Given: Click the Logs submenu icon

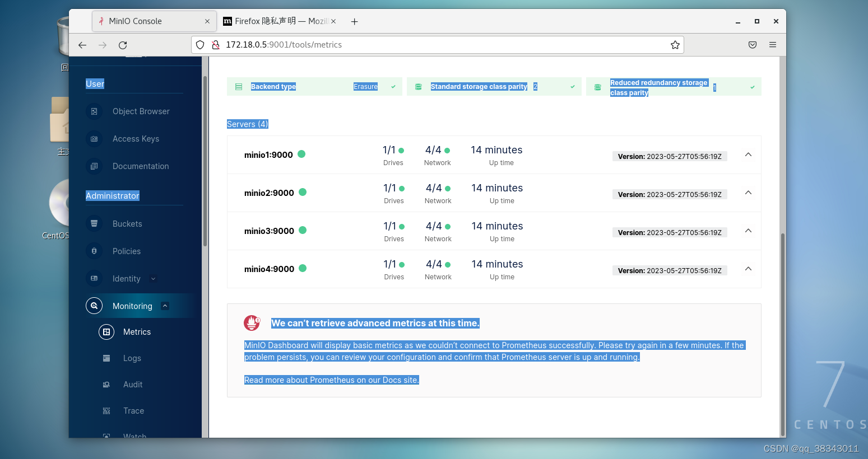Looking at the screenshot, I should coord(106,358).
